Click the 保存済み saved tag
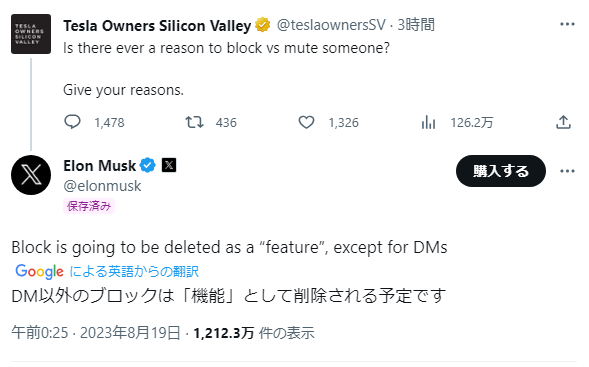The height and width of the screenshot is (367, 589). pyautogui.click(x=89, y=206)
